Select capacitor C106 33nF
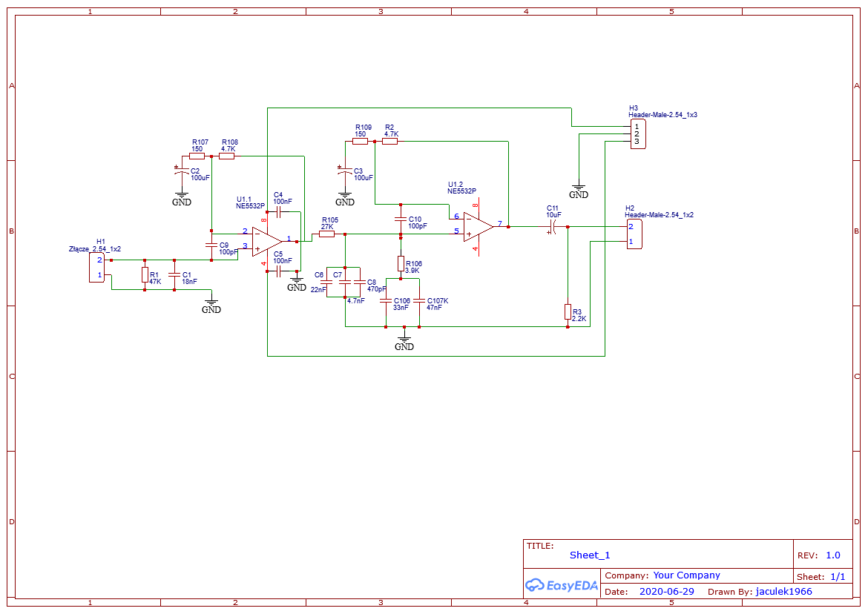868x614 pixels. (x=386, y=301)
